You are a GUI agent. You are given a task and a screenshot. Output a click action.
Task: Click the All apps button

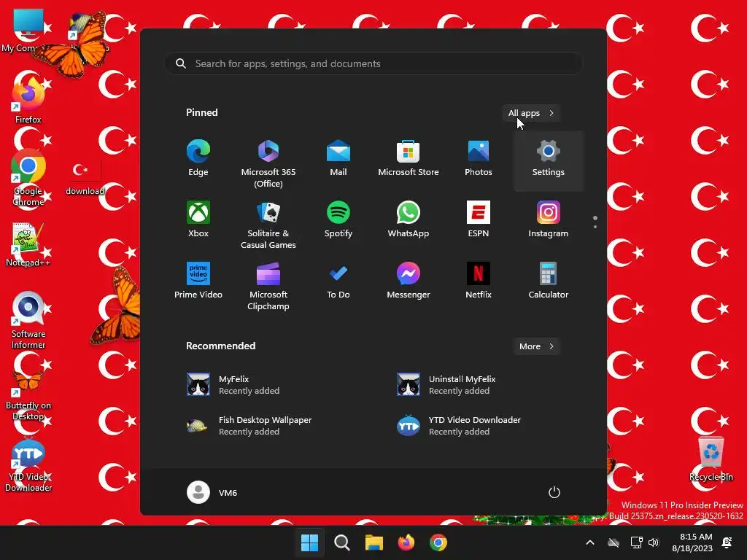(x=531, y=113)
